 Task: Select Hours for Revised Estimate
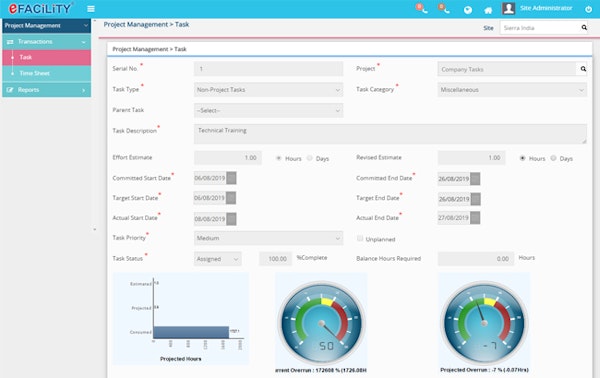[x=522, y=158]
